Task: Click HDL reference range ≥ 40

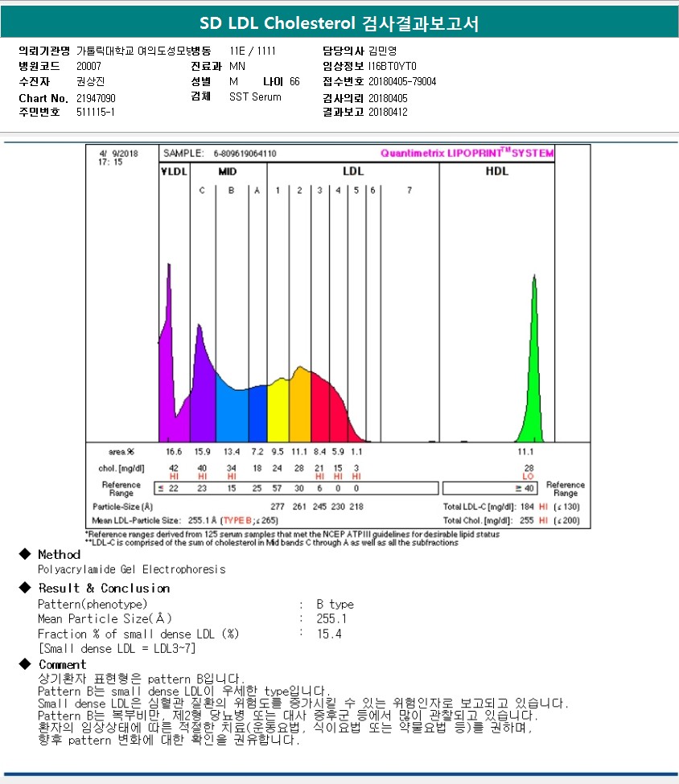Action: click(525, 488)
